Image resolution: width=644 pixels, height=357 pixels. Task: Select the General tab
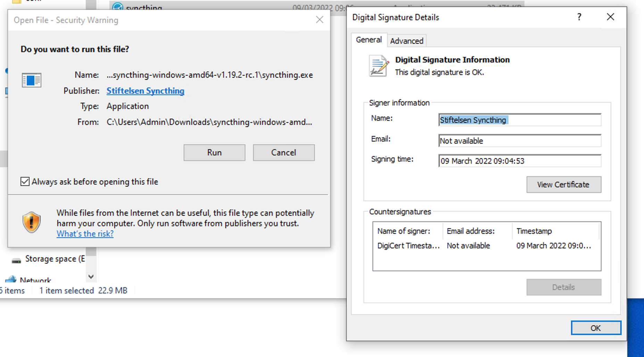click(369, 40)
